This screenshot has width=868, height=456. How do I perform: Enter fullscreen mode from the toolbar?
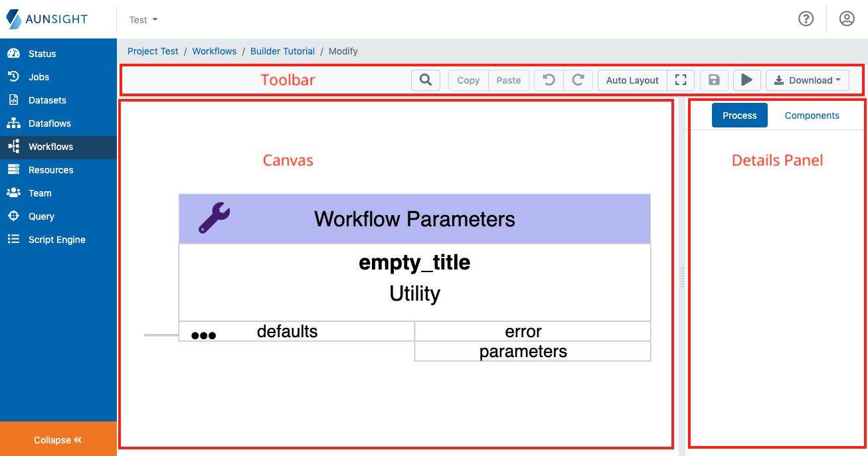coord(681,80)
